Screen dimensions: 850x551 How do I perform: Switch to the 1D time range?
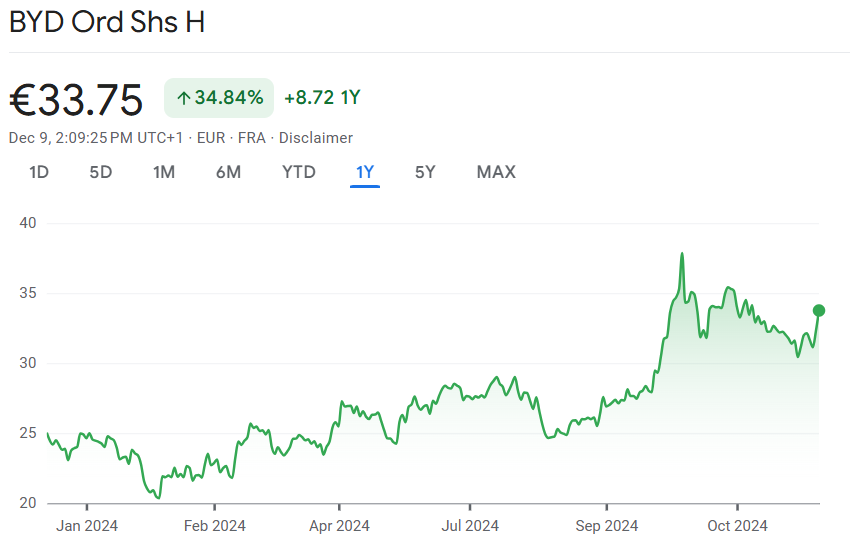[x=39, y=172]
